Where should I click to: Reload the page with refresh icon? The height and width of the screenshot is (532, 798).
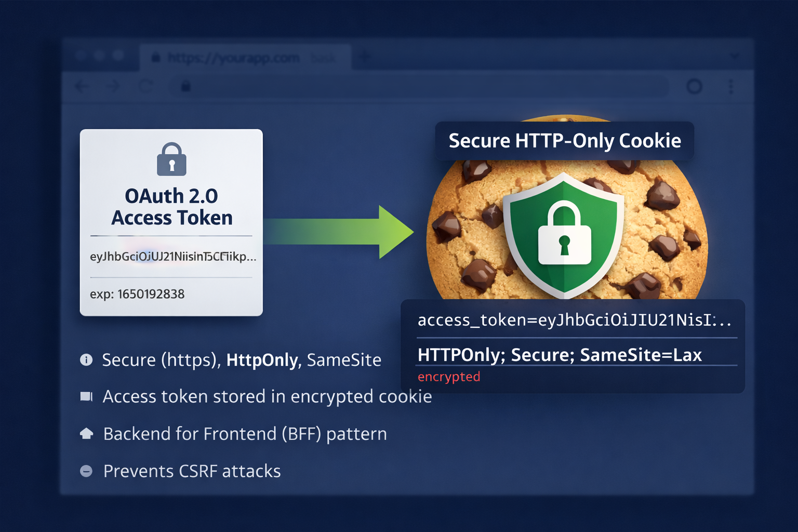click(146, 86)
